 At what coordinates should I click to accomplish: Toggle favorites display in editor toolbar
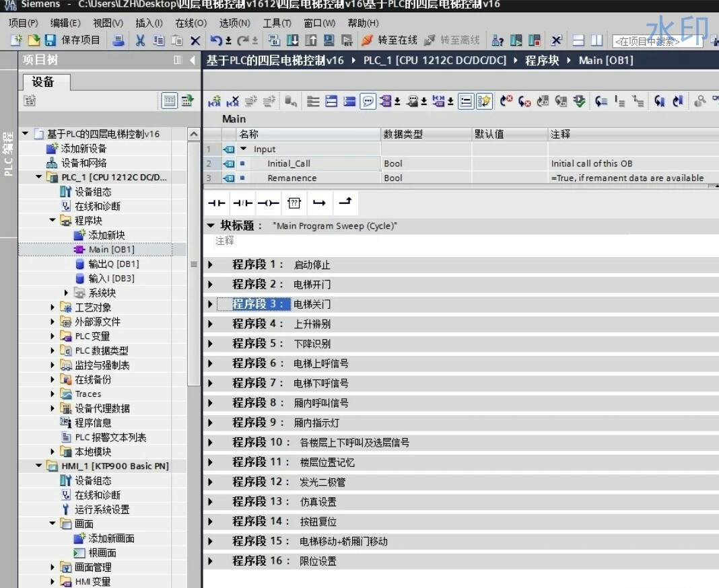point(484,101)
